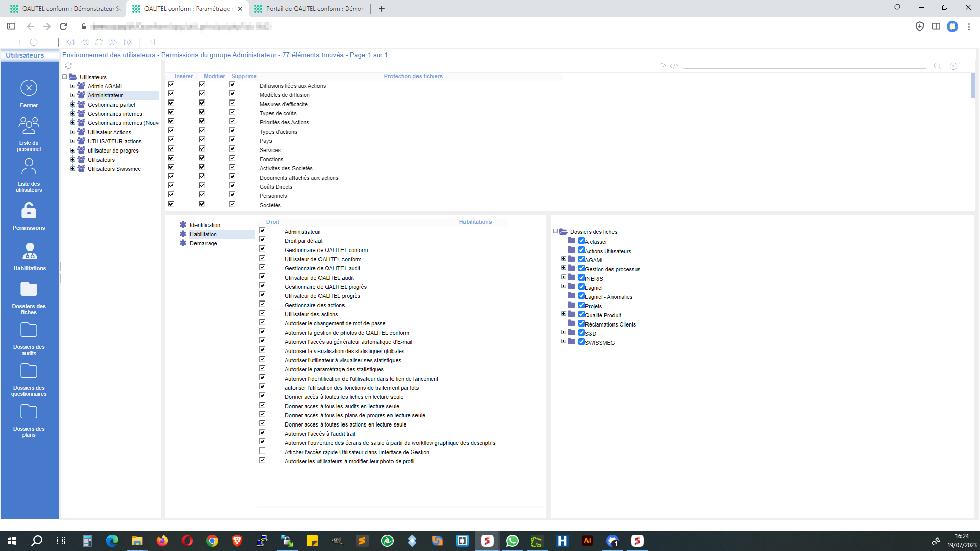Click the plus add toolbar icon
The width and height of the screenshot is (980, 551).
coord(19,42)
